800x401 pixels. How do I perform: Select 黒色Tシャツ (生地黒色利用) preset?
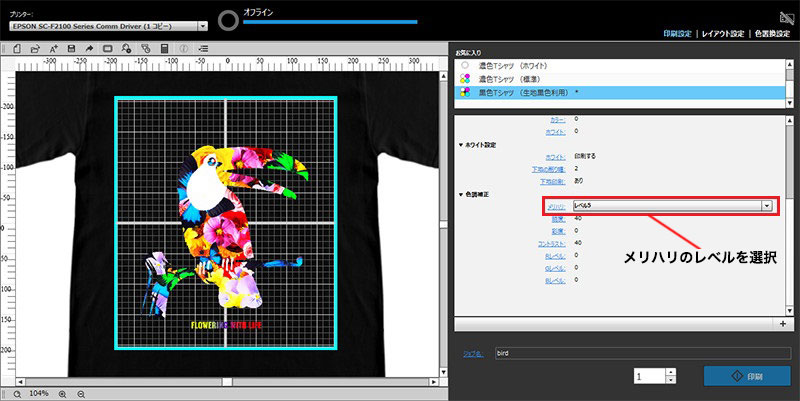522,91
